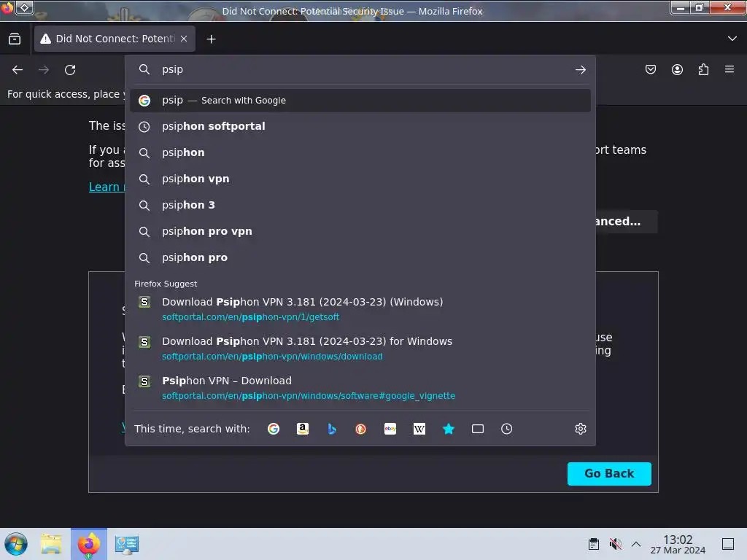Select the psiphon vpn suggestion
This screenshot has width=747, height=560.
click(x=360, y=179)
